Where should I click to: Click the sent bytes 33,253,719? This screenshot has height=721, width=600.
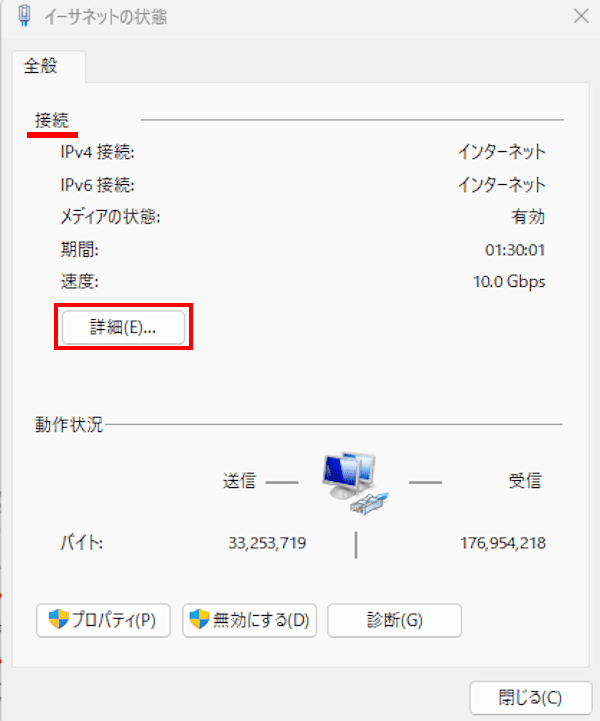(267, 543)
